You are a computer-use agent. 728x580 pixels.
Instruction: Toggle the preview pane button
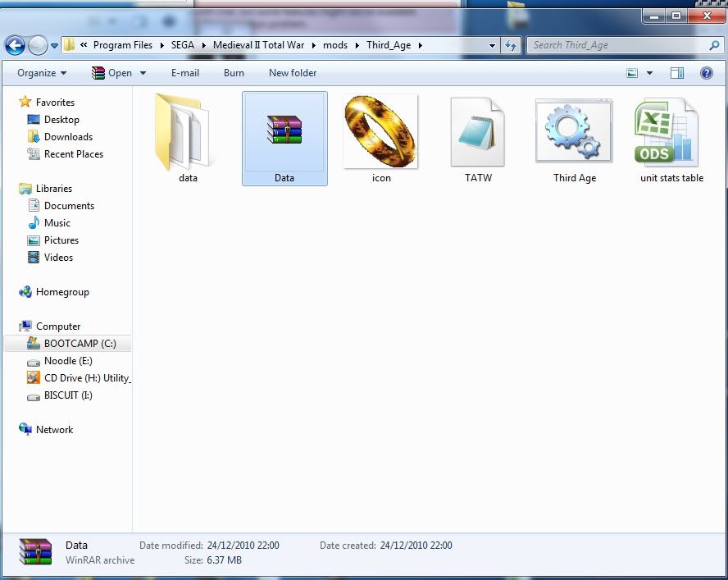677,73
